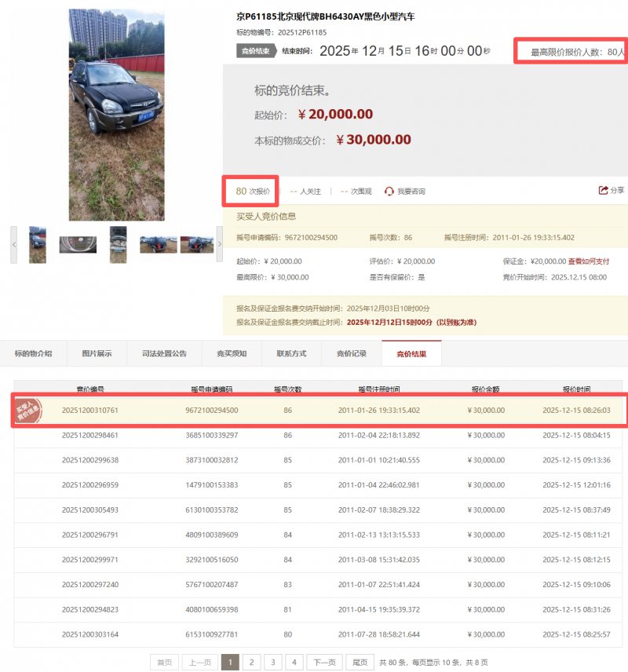Click the share (分享) icon
The height and width of the screenshot is (672, 628).
[x=603, y=191]
